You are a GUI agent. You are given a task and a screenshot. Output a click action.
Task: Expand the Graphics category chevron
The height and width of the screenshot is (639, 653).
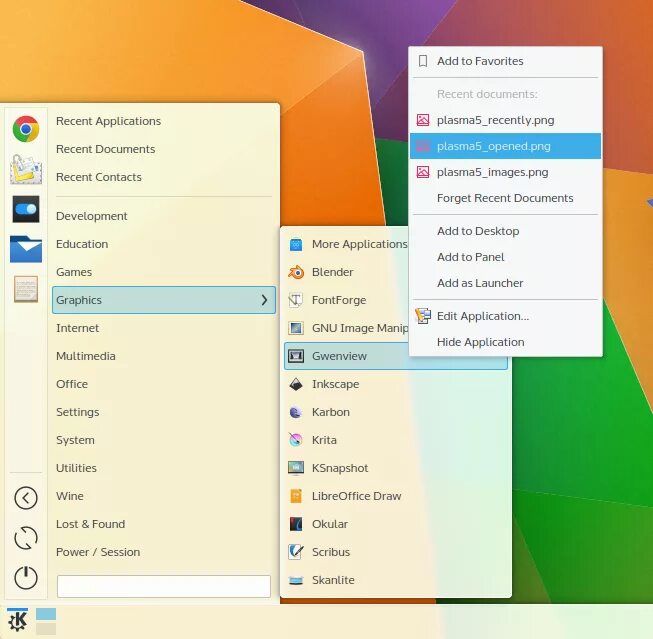tap(264, 300)
